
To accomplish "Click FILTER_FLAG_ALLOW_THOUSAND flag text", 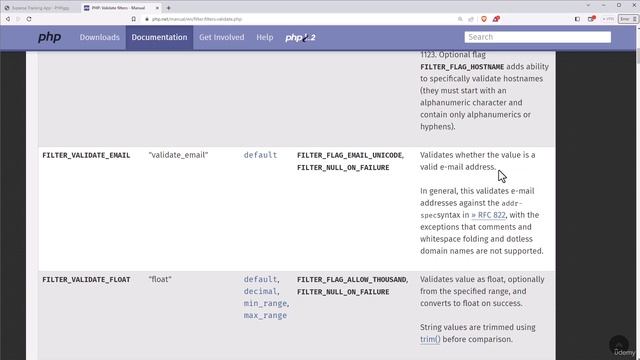I will 352,280.
